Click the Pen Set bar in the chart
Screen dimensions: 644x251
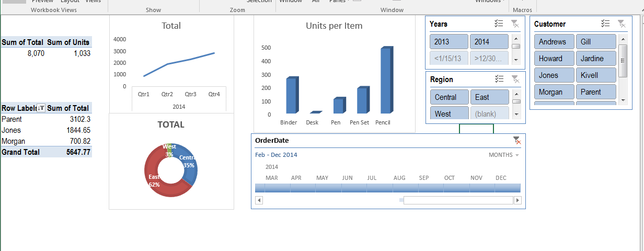click(363, 100)
